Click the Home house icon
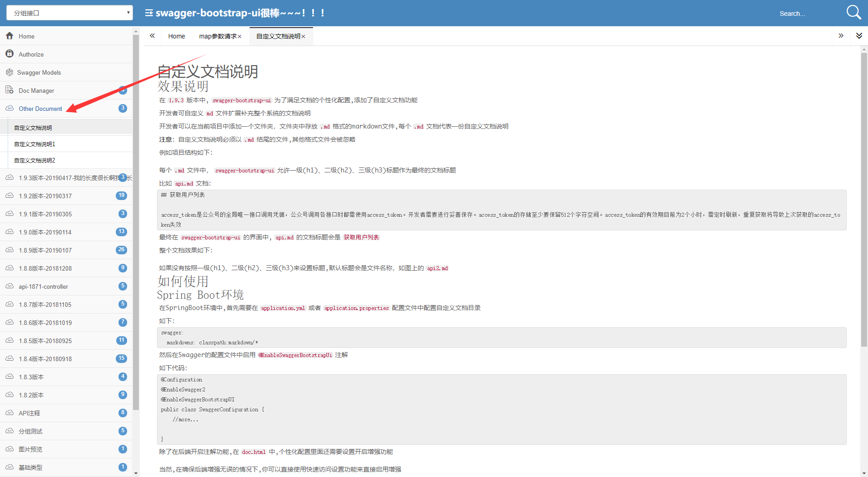Viewport: 868px width, 477px height. pos(9,36)
